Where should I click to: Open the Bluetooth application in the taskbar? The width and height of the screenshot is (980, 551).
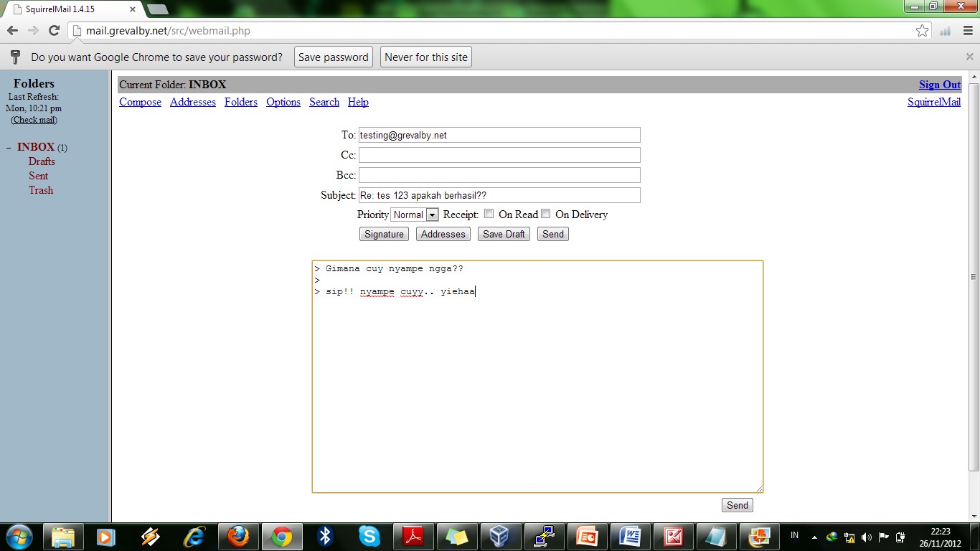(325, 536)
